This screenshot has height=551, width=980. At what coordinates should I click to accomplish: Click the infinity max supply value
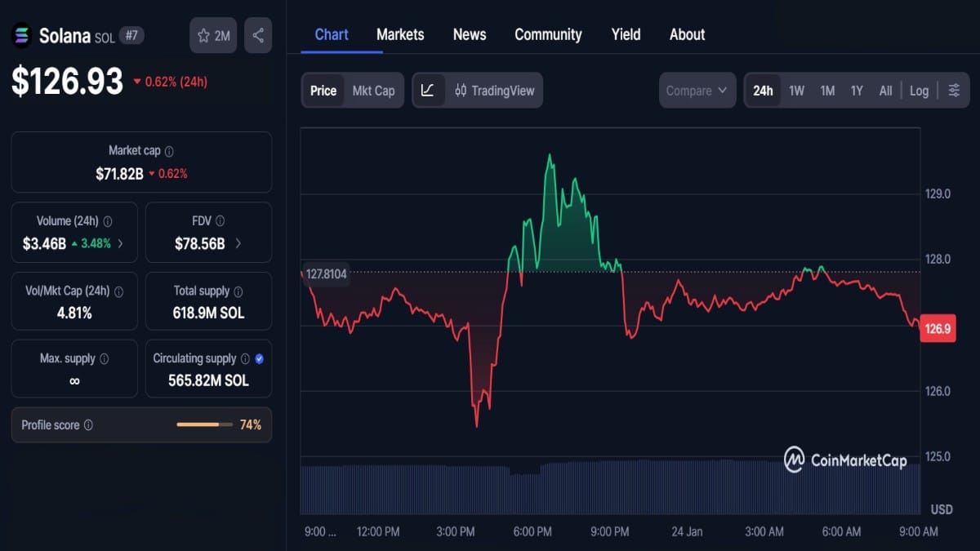(x=74, y=381)
